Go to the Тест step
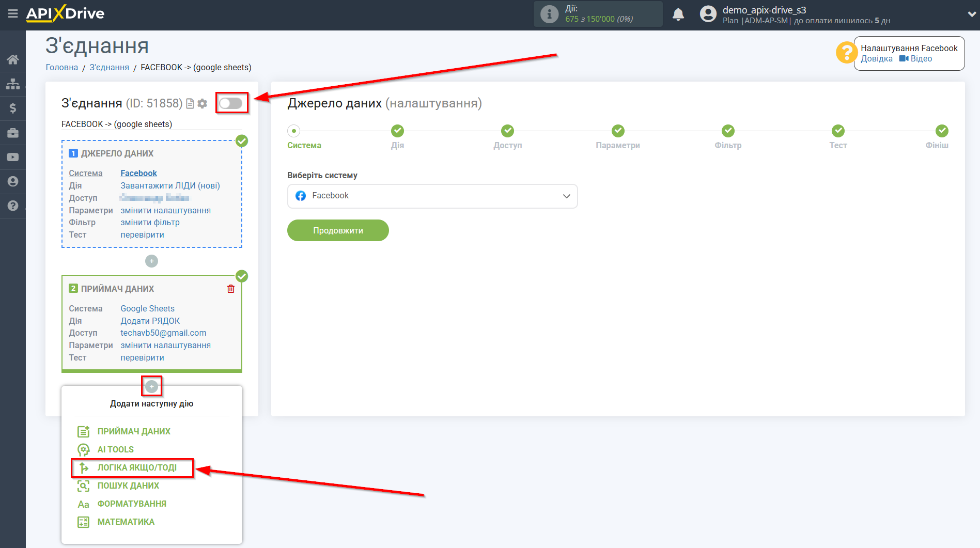The height and width of the screenshot is (548, 980). [838, 131]
